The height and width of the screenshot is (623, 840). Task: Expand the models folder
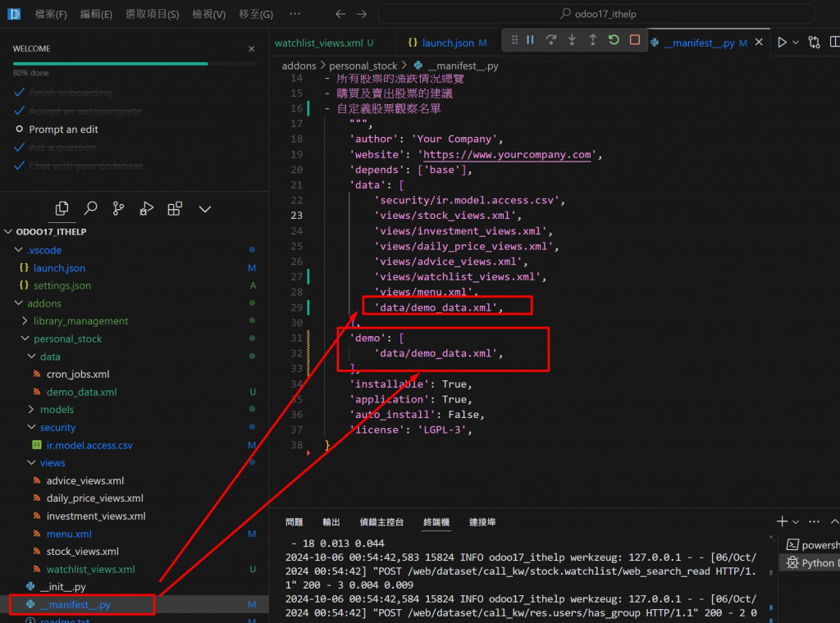coord(57,410)
